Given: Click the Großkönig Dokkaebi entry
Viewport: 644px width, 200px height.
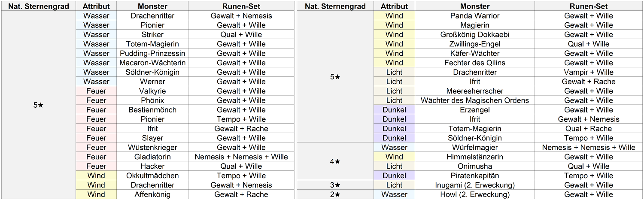Looking at the screenshot, I should (x=475, y=35).
